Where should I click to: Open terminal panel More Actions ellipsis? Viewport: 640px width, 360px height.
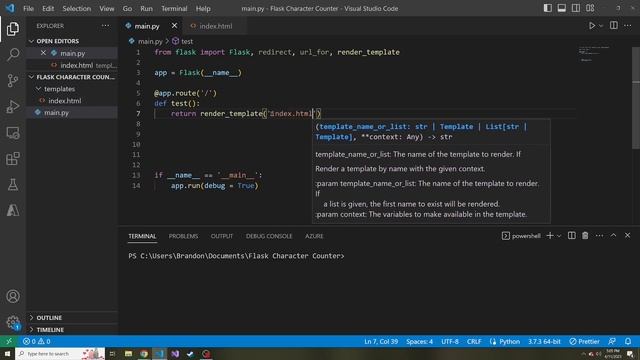click(x=599, y=236)
